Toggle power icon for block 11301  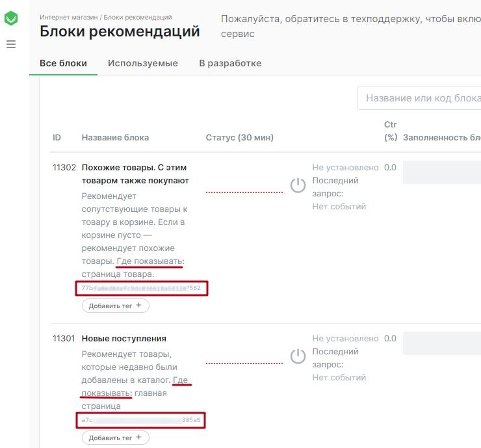tap(298, 357)
